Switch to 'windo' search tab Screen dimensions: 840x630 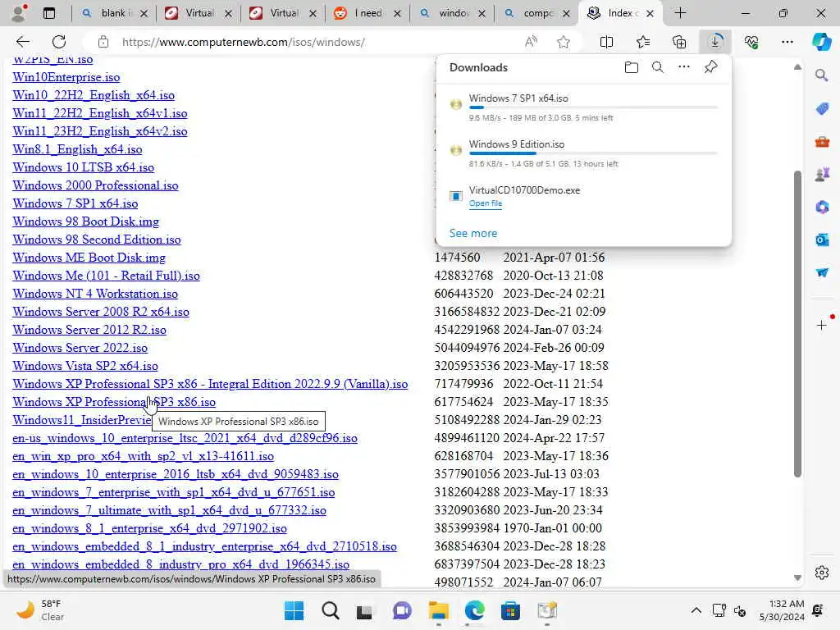pyautogui.click(x=452, y=13)
